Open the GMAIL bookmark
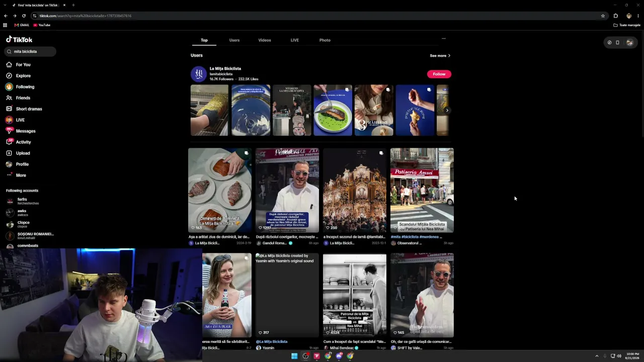The image size is (644, 362). point(22,25)
